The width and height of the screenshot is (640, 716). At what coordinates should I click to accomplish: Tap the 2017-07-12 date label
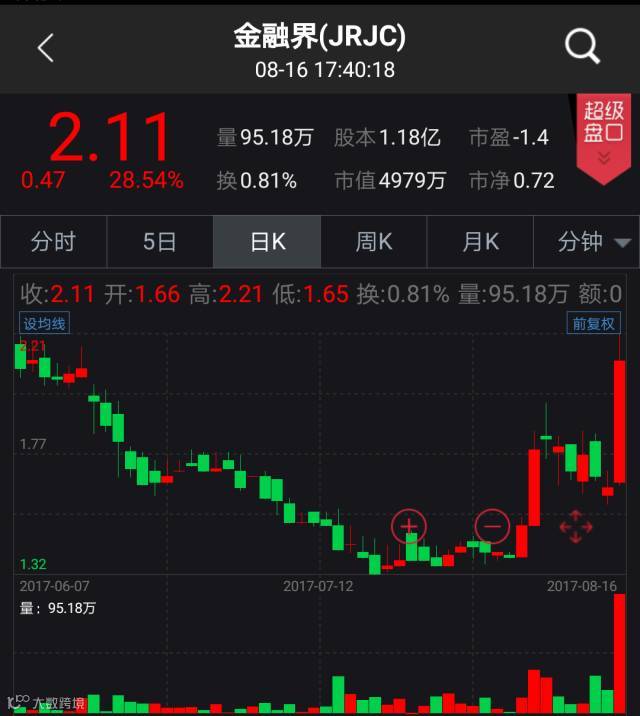click(318, 586)
